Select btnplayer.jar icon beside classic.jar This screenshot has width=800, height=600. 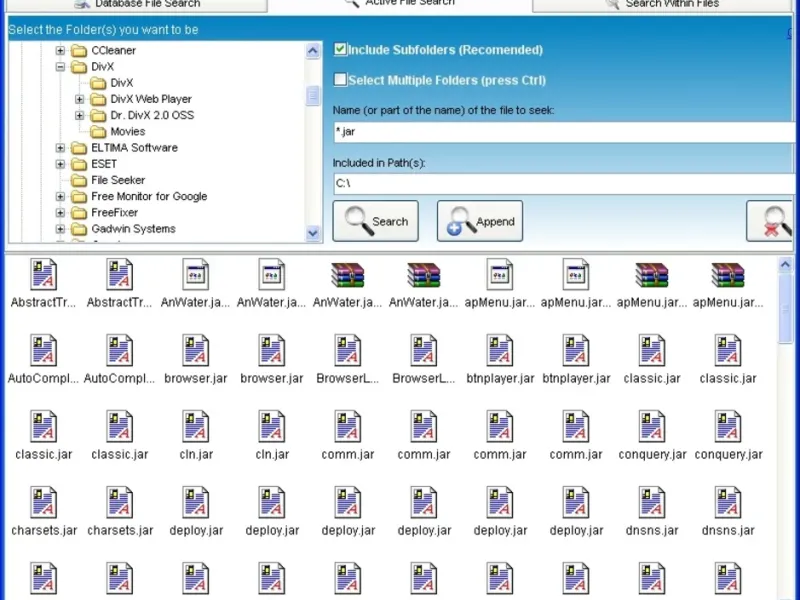[x=576, y=351]
